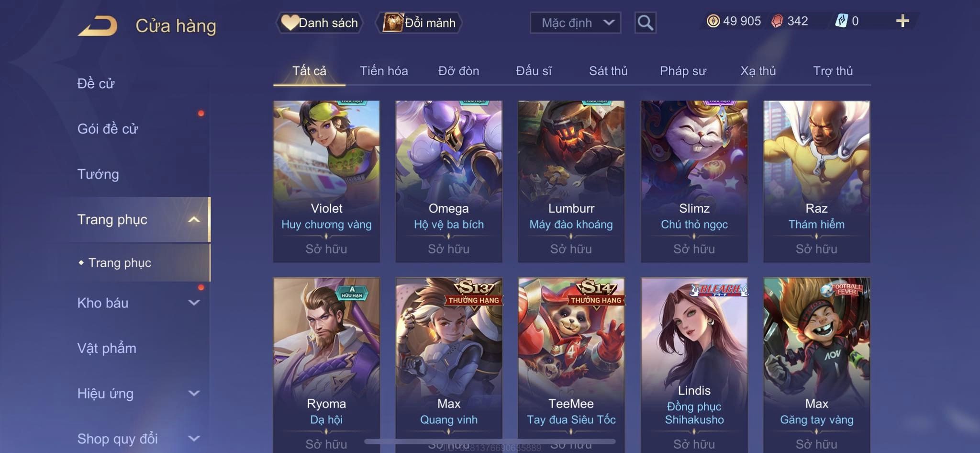The height and width of the screenshot is (453, 980).
Task: Tap the golden back arrow icon
Action: point(98,25)
